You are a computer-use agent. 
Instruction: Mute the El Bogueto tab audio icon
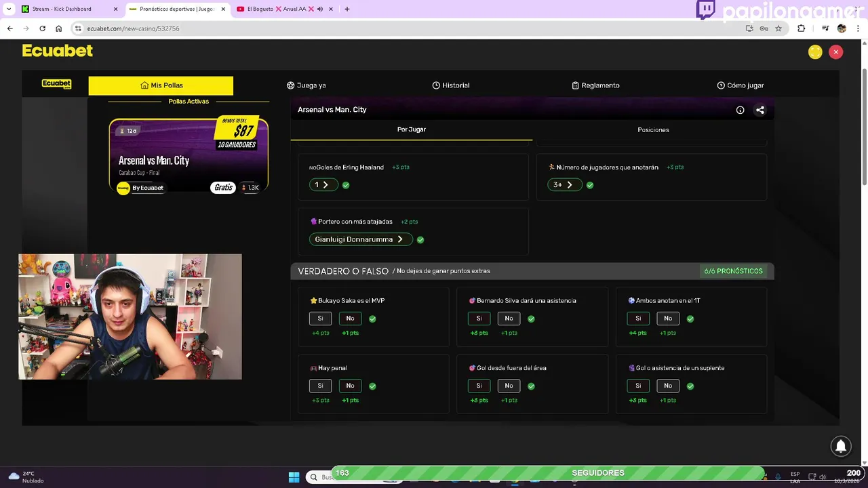[319, 9]
